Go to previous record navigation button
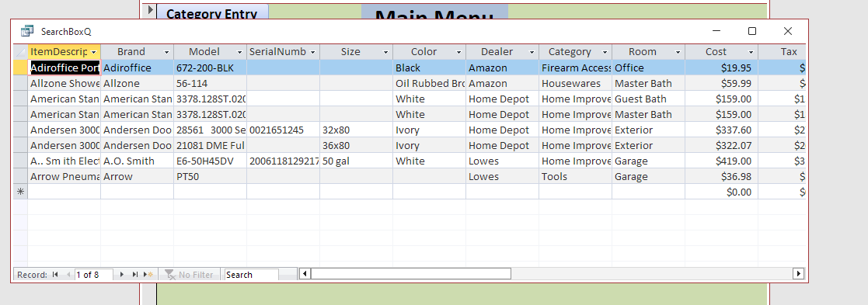Image resolution: width=868 pixels, height=305 pixels. tap(68, 275)
